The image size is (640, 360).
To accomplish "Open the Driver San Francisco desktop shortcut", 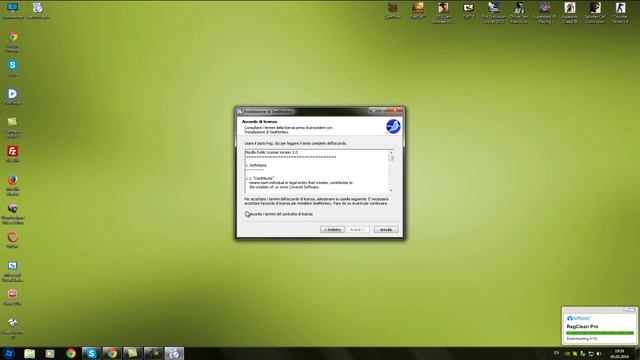I will [519, 12].
